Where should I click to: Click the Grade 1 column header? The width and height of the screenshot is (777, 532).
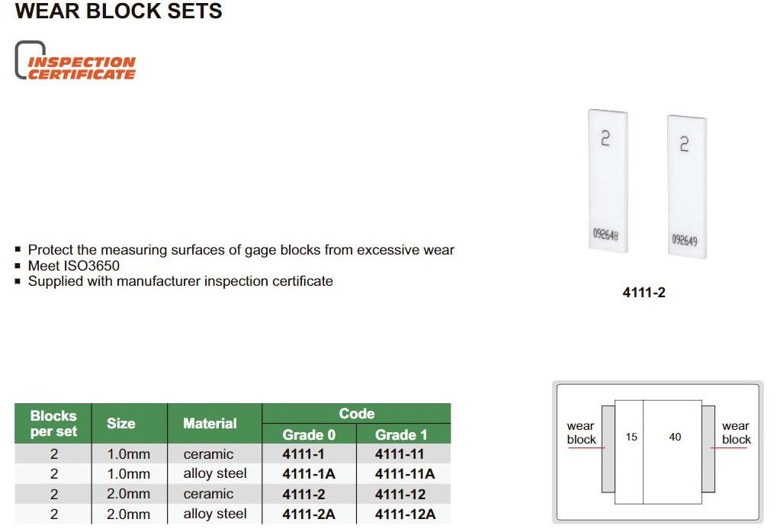(x=401, y=434)
